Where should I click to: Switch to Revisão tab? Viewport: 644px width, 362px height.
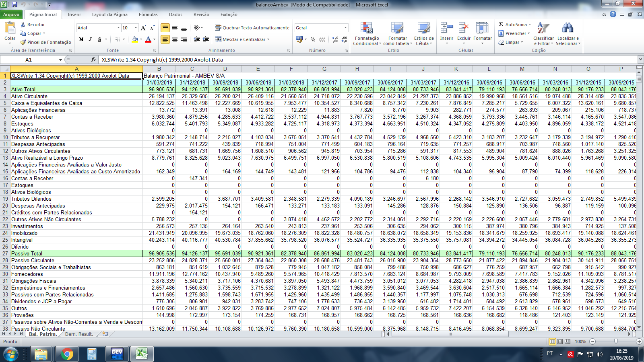click(201, 14)
